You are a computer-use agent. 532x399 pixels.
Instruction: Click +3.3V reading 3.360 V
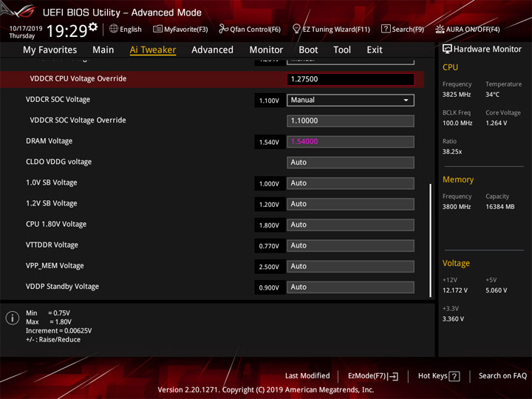[x=453, y=319]
